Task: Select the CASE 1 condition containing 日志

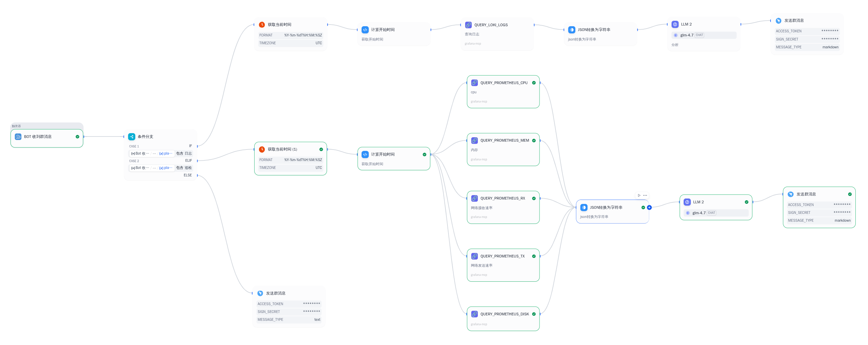Action: click(x=161, y=154)
